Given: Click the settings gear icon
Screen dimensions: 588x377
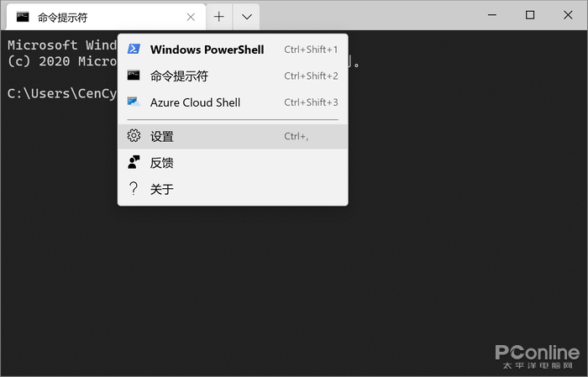Looking at the screenshot, I should (x=133, y=136).
